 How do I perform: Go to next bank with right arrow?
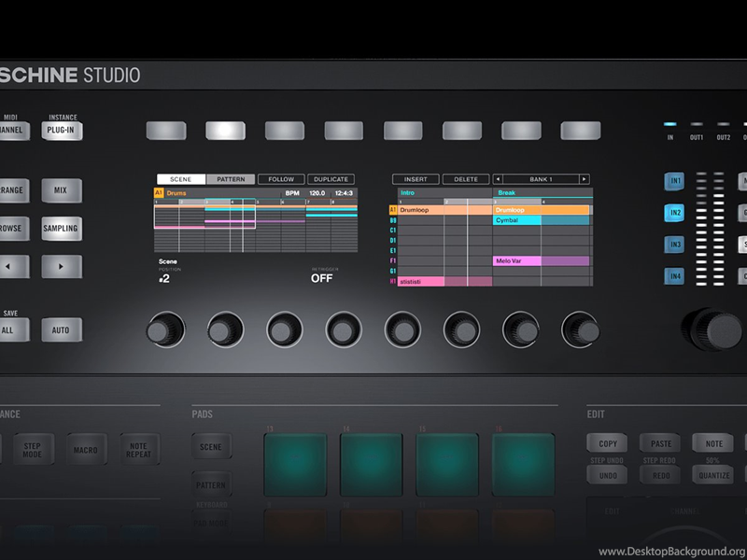click(x=585, y=179)
